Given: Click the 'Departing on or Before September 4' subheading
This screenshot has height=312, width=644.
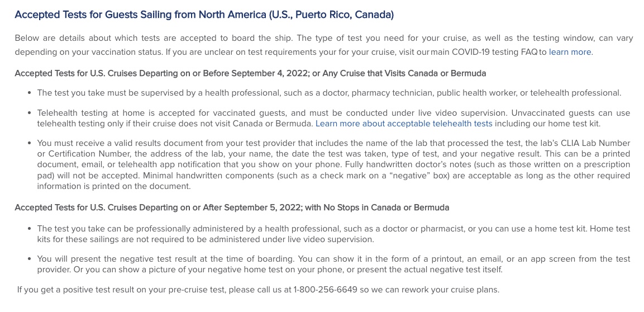Looking at the screenshot, I should [x=250, y=74].
